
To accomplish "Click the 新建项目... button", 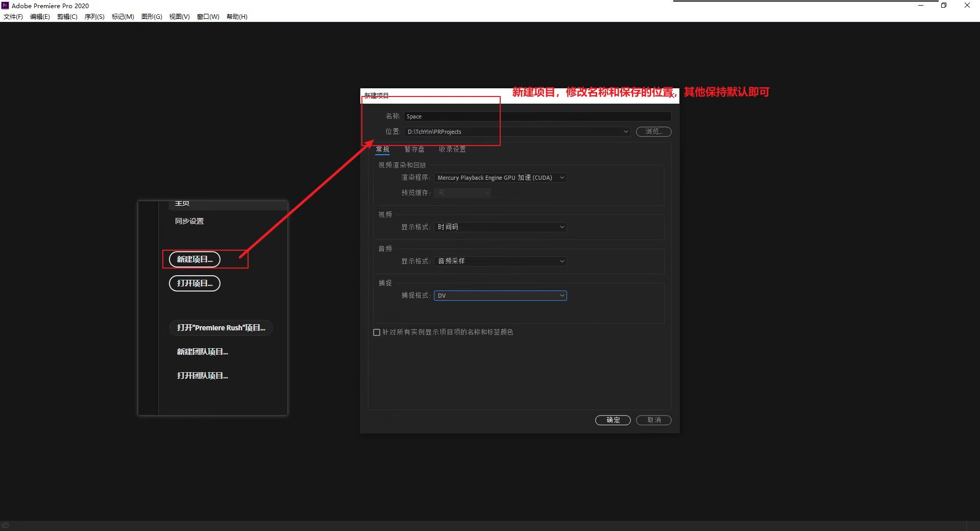I will (x=194, y=259).
